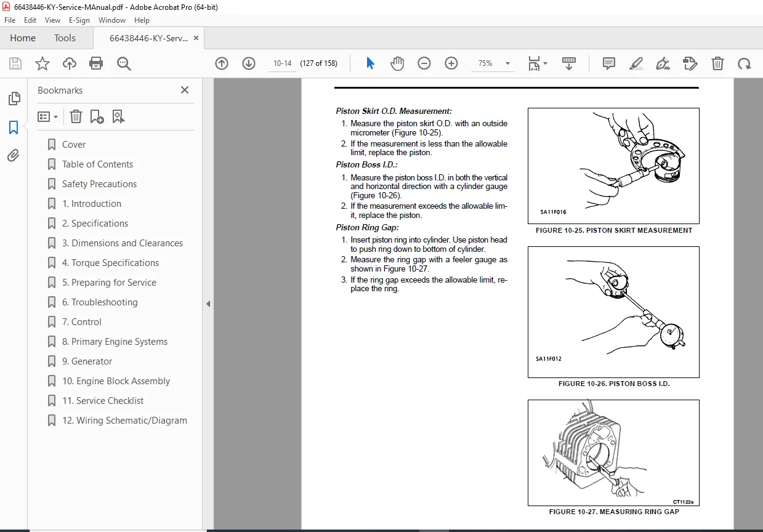The height and width of the screenshot is (532, 763).
Task: Open the Find text magnifier icon
Action: 124,63
